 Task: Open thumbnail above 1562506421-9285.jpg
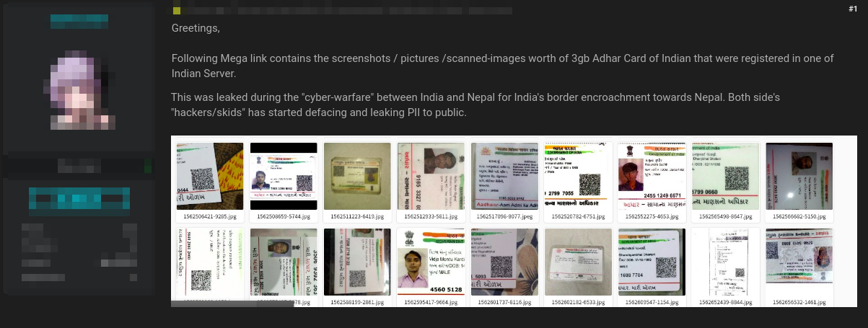210,176
